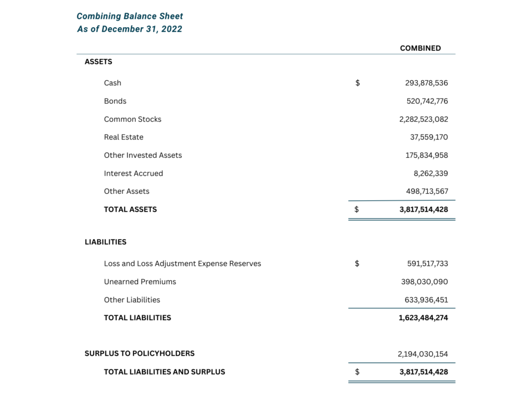The height and width of the screenshot is (396, 532).
Task: Click the Bonds amount 520,742,776
Action: pos(427,101)
